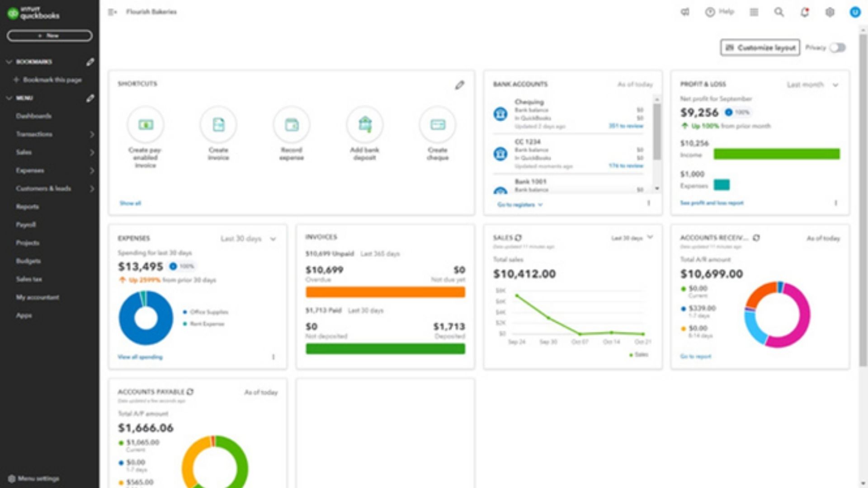The width and height of the screenshot is (868, 488).
Task: Click the orange overdue invoices bar
Action: coord(385,292)
